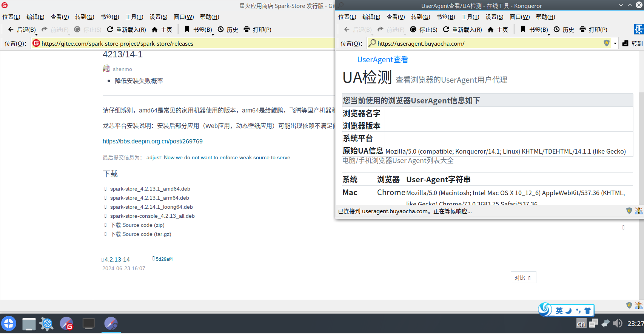Open the bbs.deepin.org.cn post link

point(153,141)
